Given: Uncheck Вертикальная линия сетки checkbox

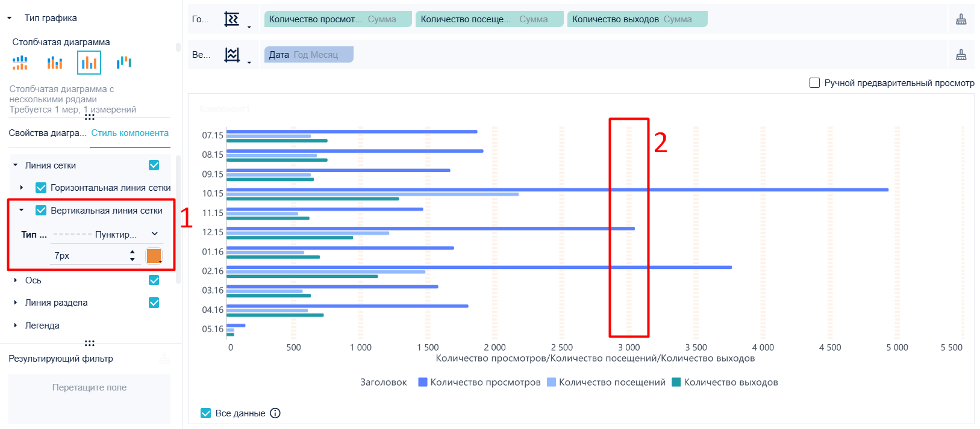Looking at the screenshot, I should click(x=41, y=211).
